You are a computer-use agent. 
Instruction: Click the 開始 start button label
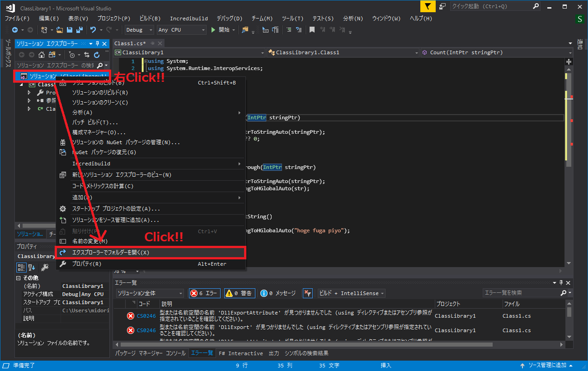pos(224,30)
